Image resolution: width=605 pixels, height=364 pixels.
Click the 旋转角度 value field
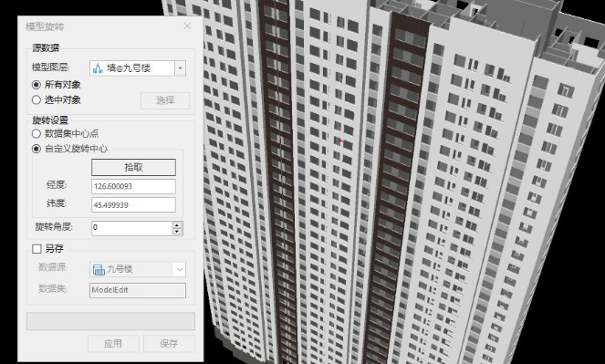click(x=131, y=228)
